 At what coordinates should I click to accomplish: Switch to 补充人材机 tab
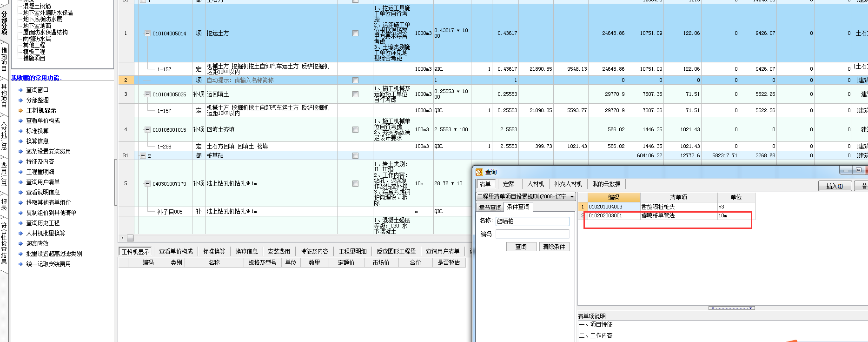point(568,184)
